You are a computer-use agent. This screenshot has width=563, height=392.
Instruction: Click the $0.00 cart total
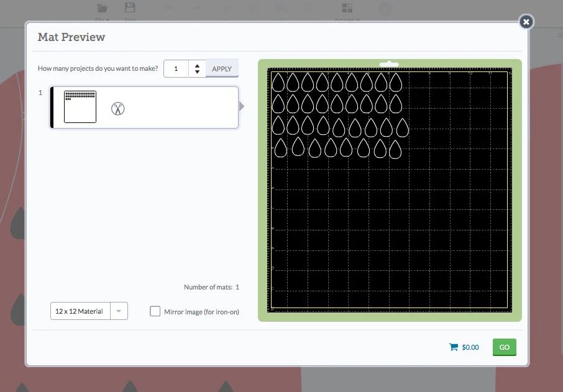point(470,347)
